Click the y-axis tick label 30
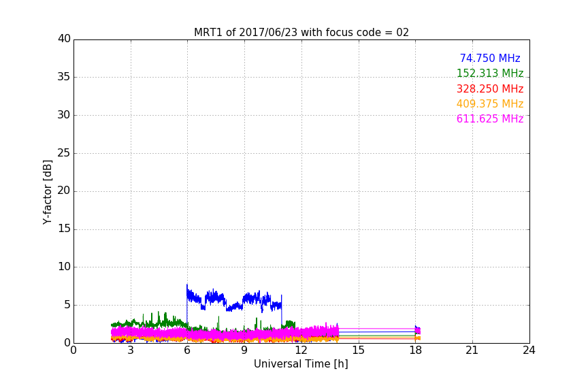Viewport: 588px width, 392px height. pos(64,115)
